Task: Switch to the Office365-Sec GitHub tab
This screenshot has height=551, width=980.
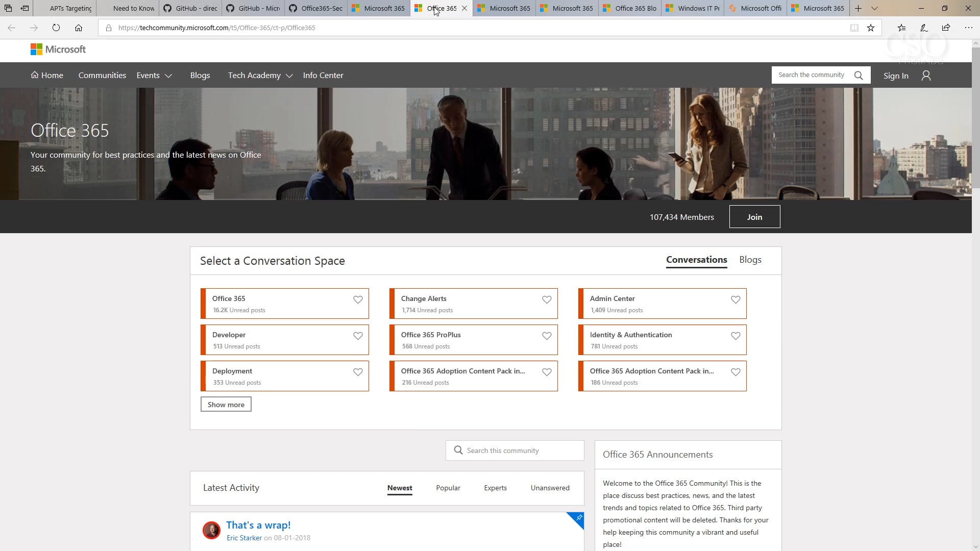Action: tap(316, 8)
